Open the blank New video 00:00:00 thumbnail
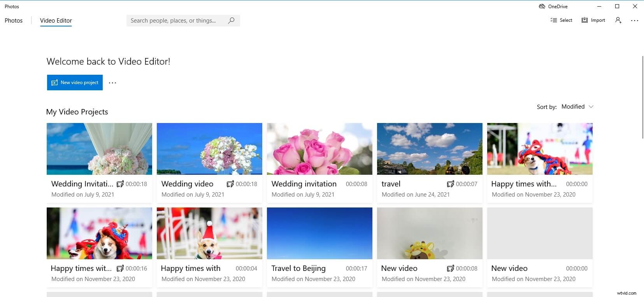The image size is (644, 297). pyautogui.click(x=540, y=233)
